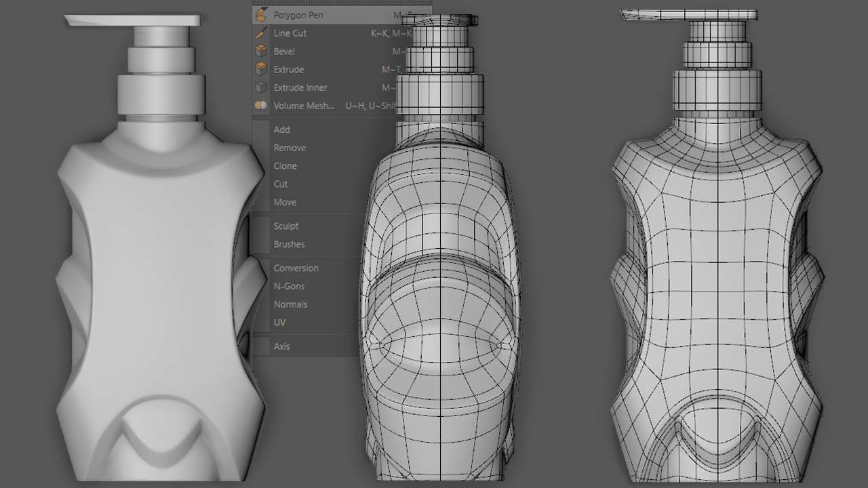868x488 pixels.
Task: Open the Axis submenu
Action: [281, 346]
